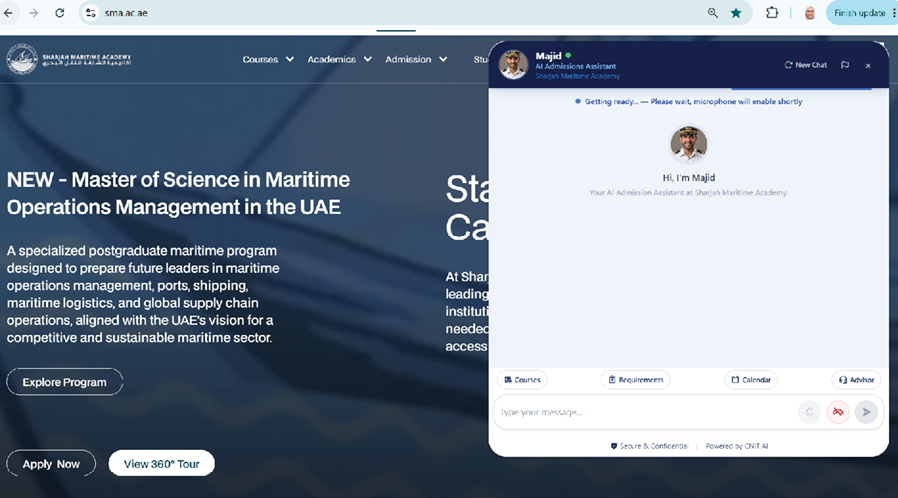Open the Academics navigation menu
898x498 pixels.
332,59
